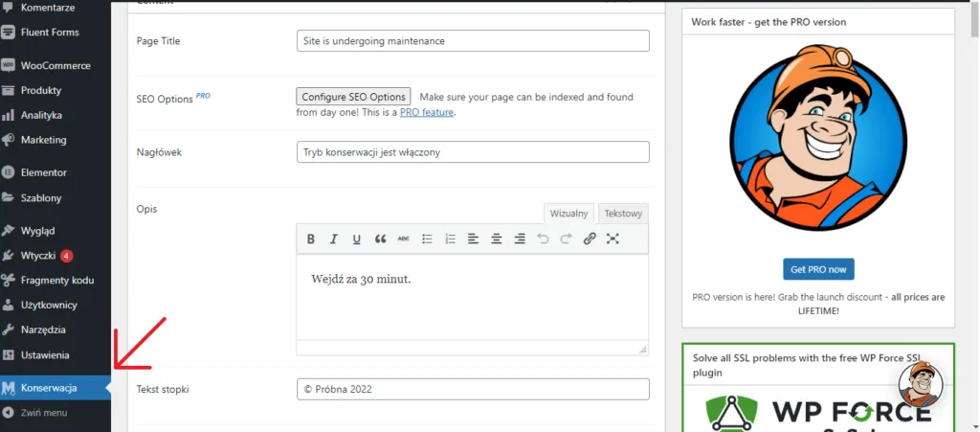Click the Zwiń menu label
The height and width of the screenshot is (432, 980).
coord(44,413)
